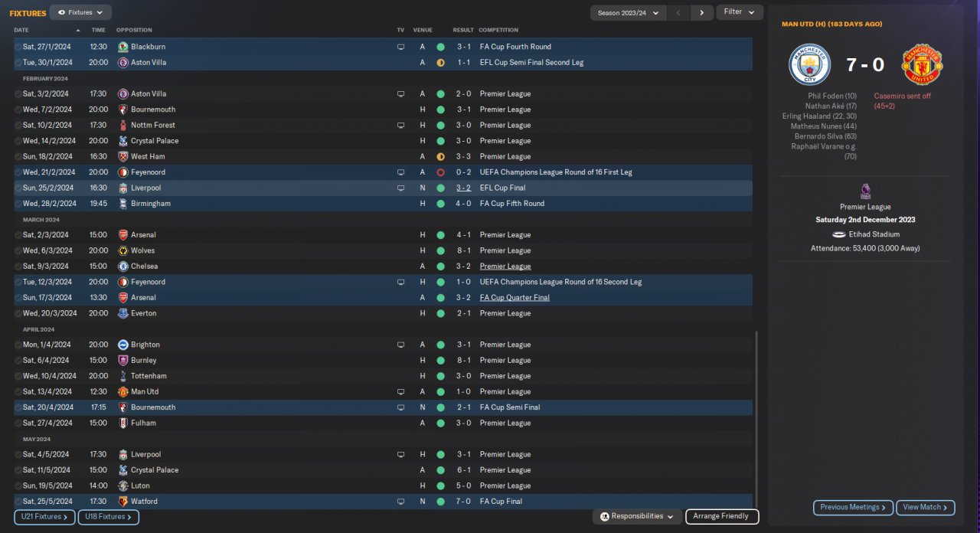Go to the previous season with the left arrow
980x533 pixels.
[x=678, y=12]
